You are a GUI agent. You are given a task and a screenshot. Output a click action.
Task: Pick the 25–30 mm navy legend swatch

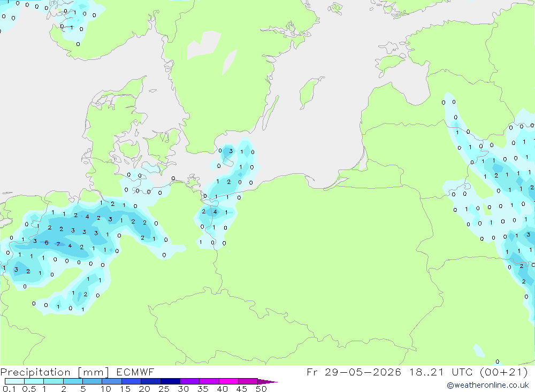170,381
